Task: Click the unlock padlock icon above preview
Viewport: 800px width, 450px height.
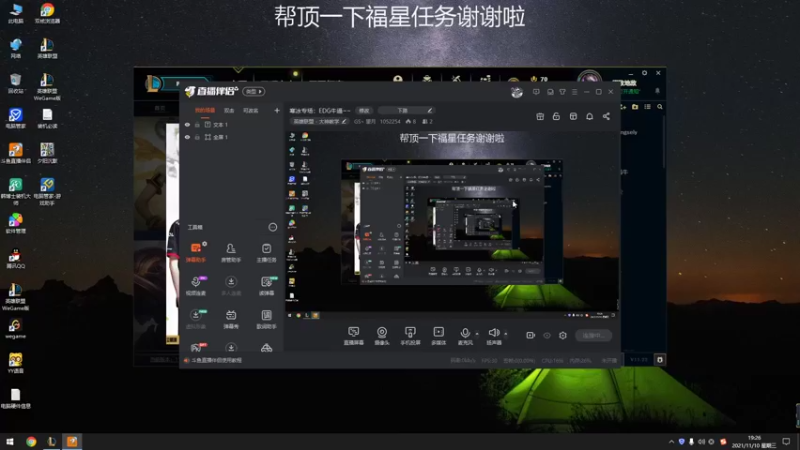Action: pos(556,116)
